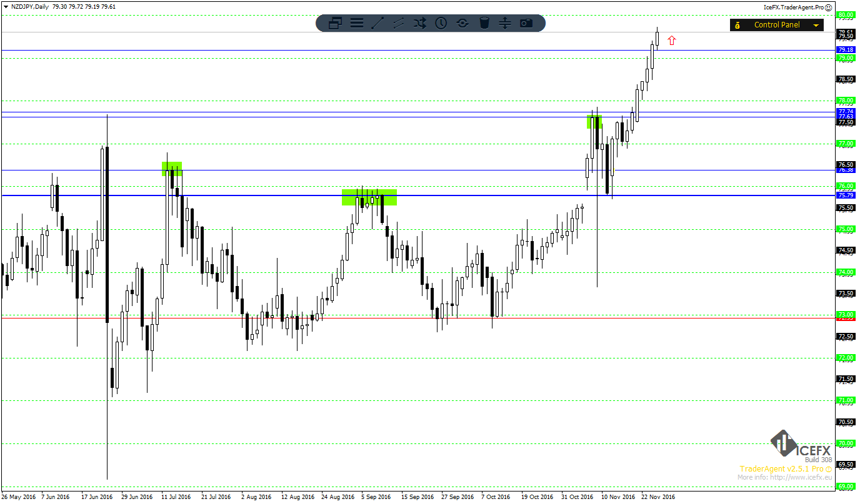Click the money bag icon in Control Panel
Screen dimensions: 860x504
coord(737,25)
